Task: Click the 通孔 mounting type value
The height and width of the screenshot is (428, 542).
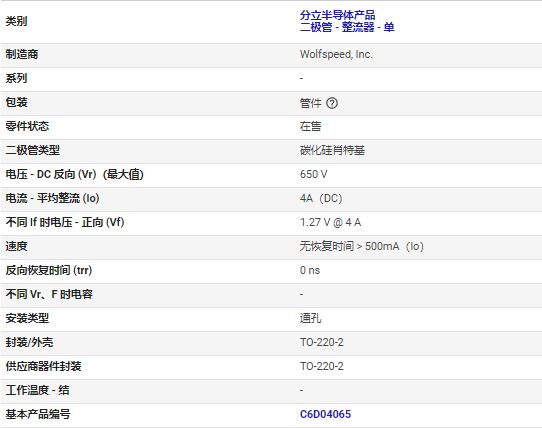Action: 310,318
